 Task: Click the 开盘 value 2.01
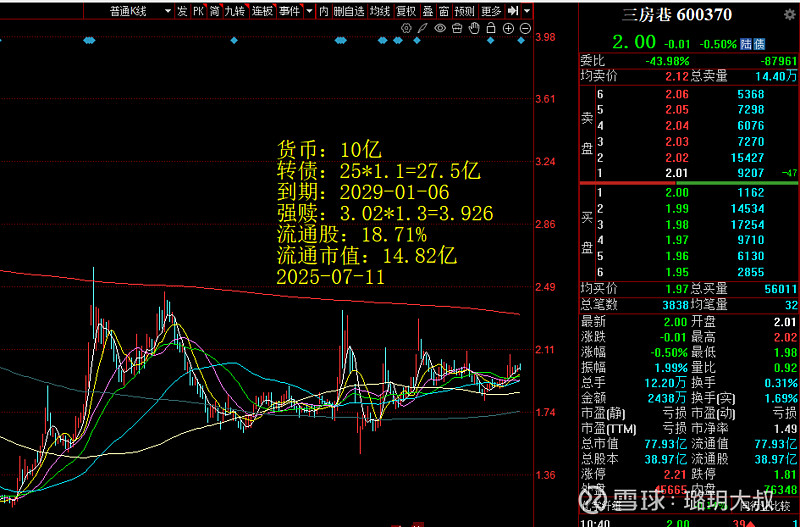[785, 322]
